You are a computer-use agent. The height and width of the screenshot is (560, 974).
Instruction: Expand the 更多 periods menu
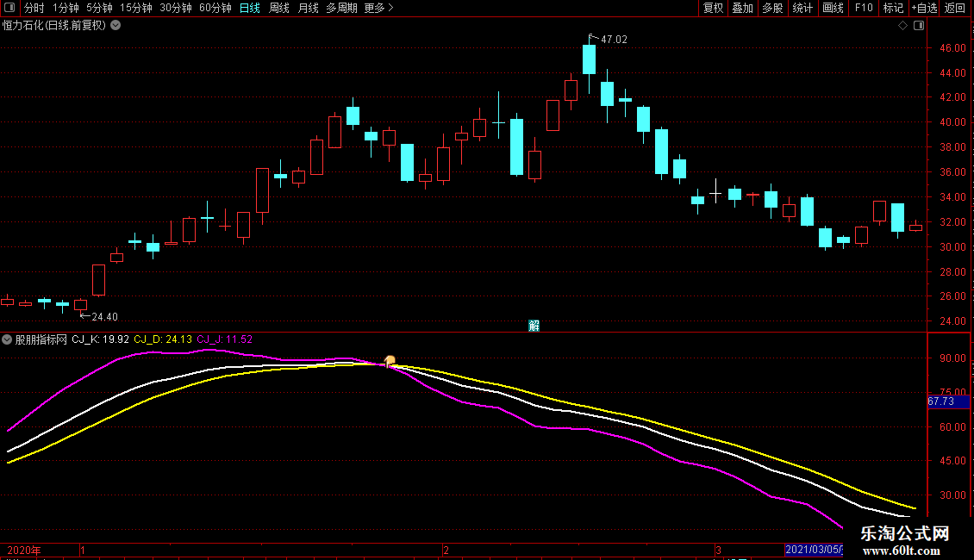click(x=379, y=8)
